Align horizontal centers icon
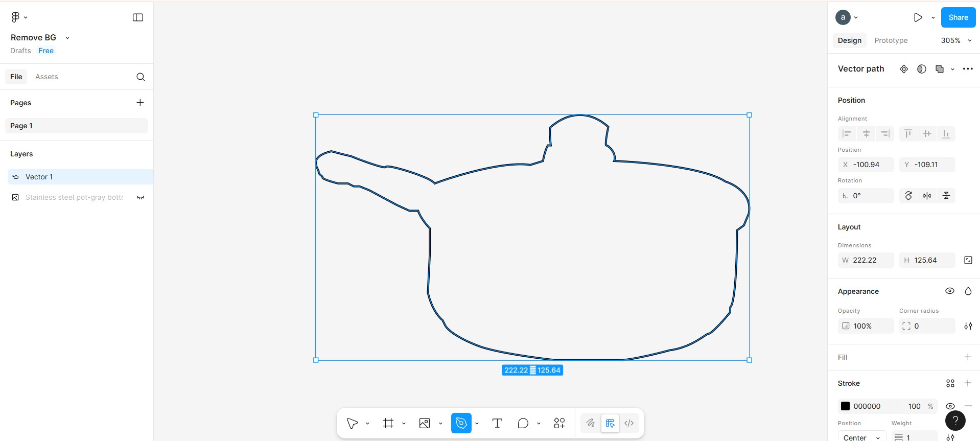The height and width of the screenshot is (441, 980). click(x=866, y=134)
